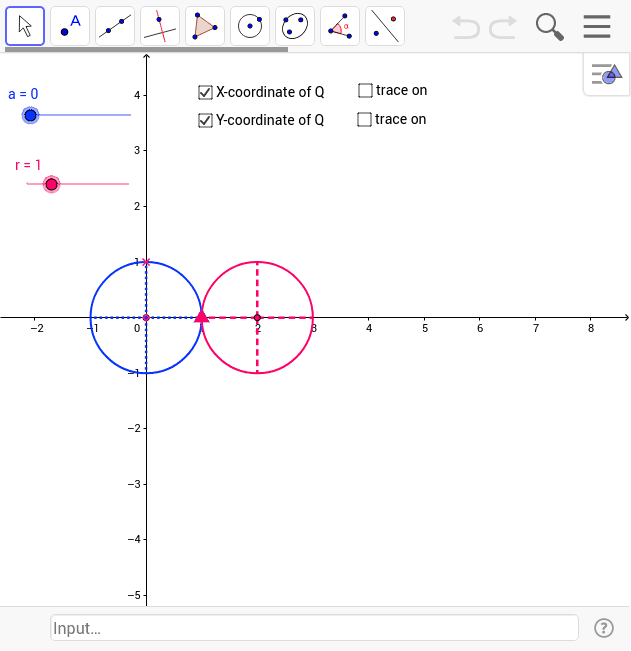Click the Undo arrow
Screen dimensions: 631x651
coord(466,27)
